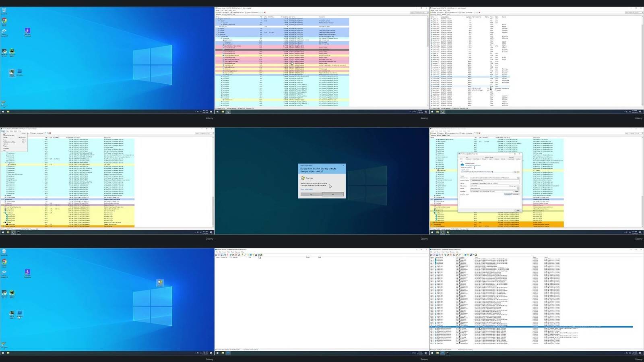Viewport: 644px width, 362px height.
Task: Click the red X icon in Process Hacker's toolbar
Action: coord(264,12)
